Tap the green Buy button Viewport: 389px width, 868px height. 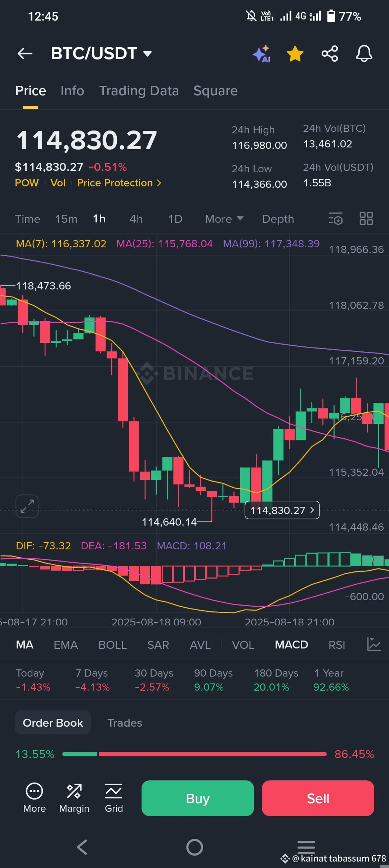pos(198,798)
